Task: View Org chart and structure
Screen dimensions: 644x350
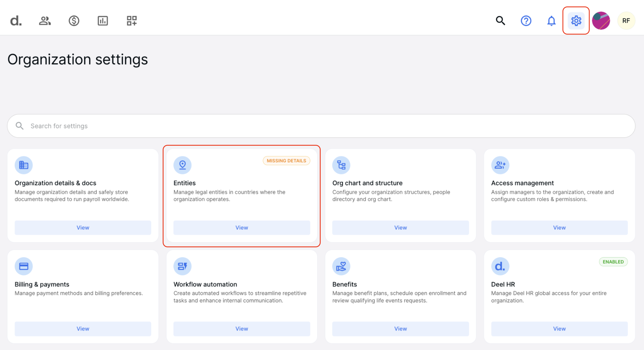Action: coord(400,228)
